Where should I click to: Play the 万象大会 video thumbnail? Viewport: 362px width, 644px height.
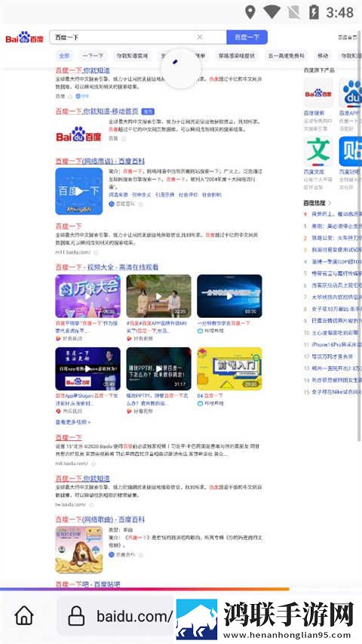tap(87, 296)
